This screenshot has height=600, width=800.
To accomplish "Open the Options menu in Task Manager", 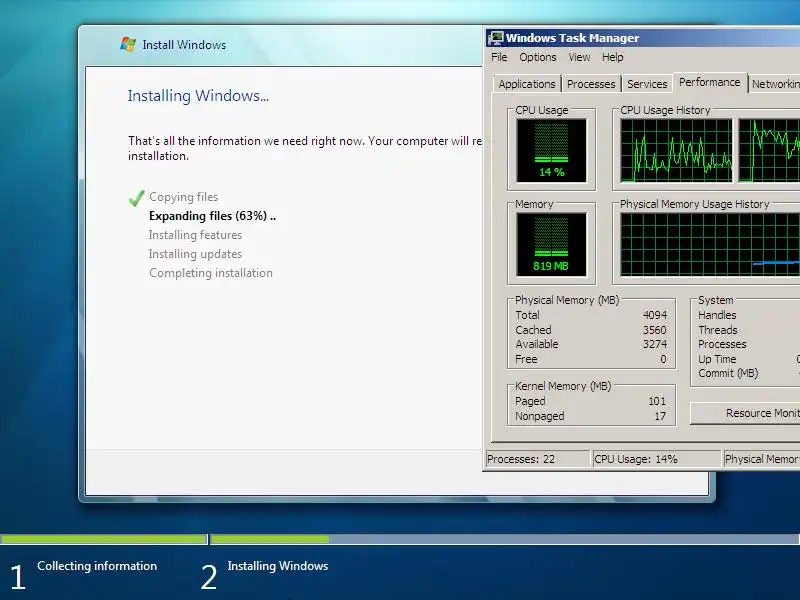I will coord(538,57).
